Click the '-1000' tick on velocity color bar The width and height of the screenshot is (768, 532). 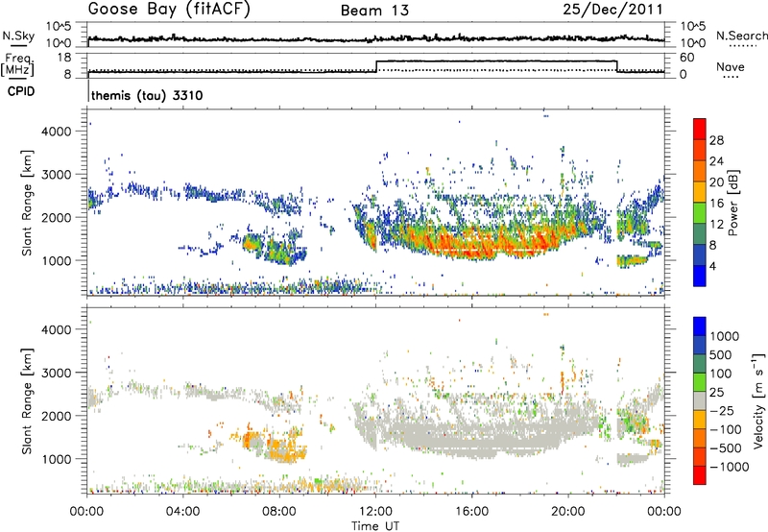point(729,467)
